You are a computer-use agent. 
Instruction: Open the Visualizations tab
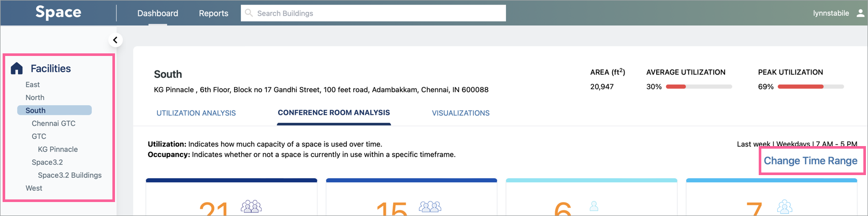461,113
